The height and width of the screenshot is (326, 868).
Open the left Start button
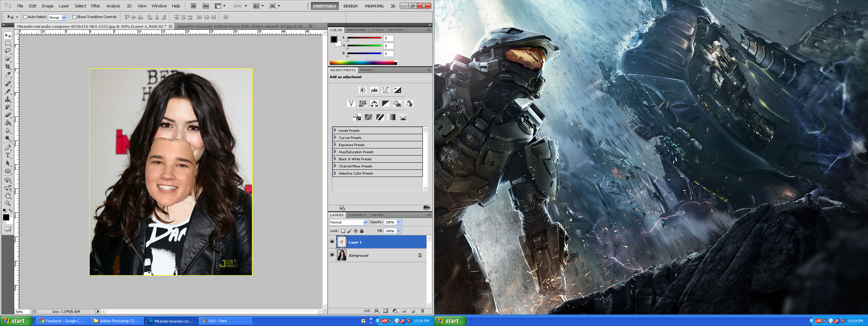pos(17,321)
